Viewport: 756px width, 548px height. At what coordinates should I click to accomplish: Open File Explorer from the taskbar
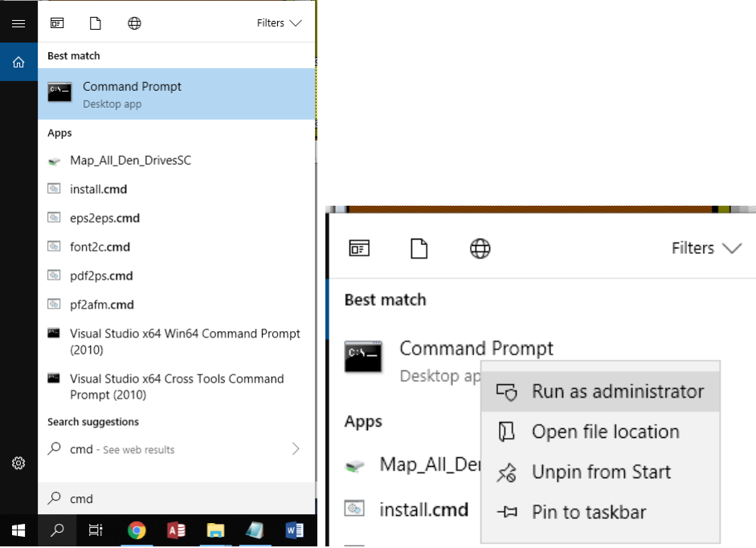pos(215,530)
